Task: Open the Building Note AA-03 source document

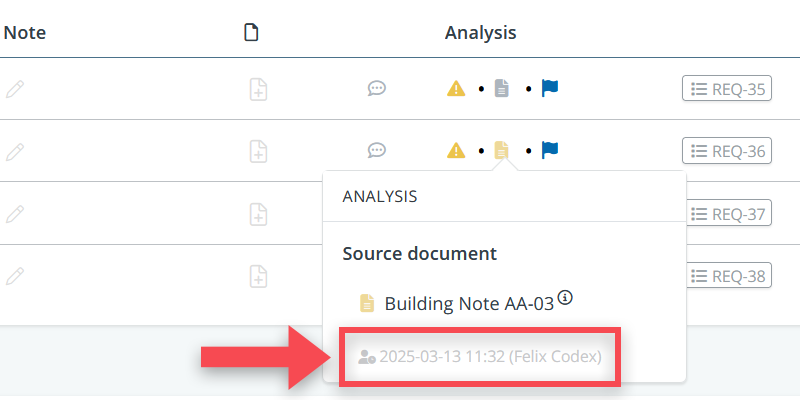Action: pyautogui.click(x=468, y=303)
